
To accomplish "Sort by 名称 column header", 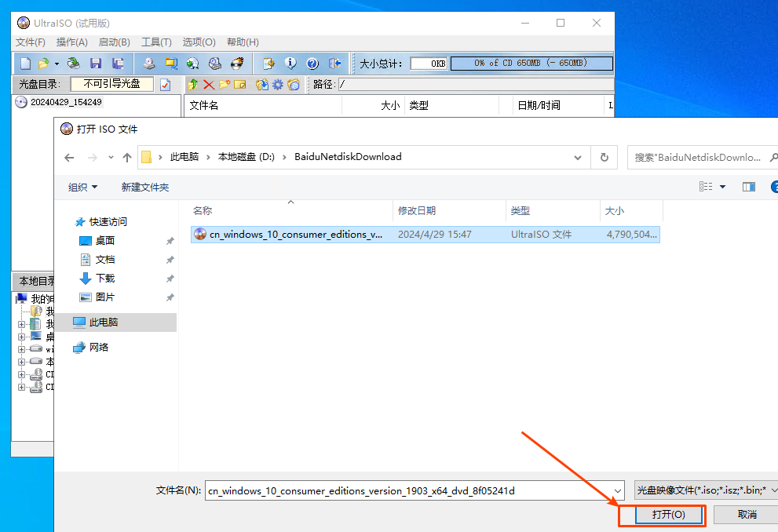I will pyautogui.click(x=291, y=211).
